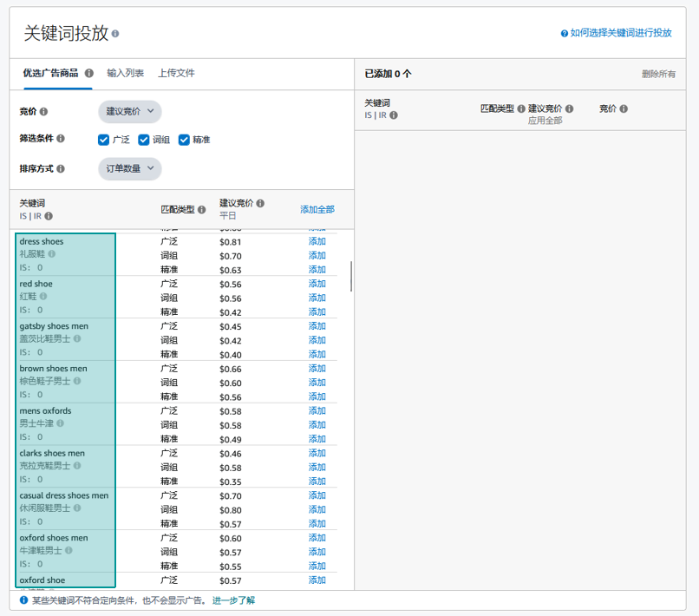Screen dimensions: 699x616
Task: Select keyword text casual dress shoes men
Action: pos(64,495)
